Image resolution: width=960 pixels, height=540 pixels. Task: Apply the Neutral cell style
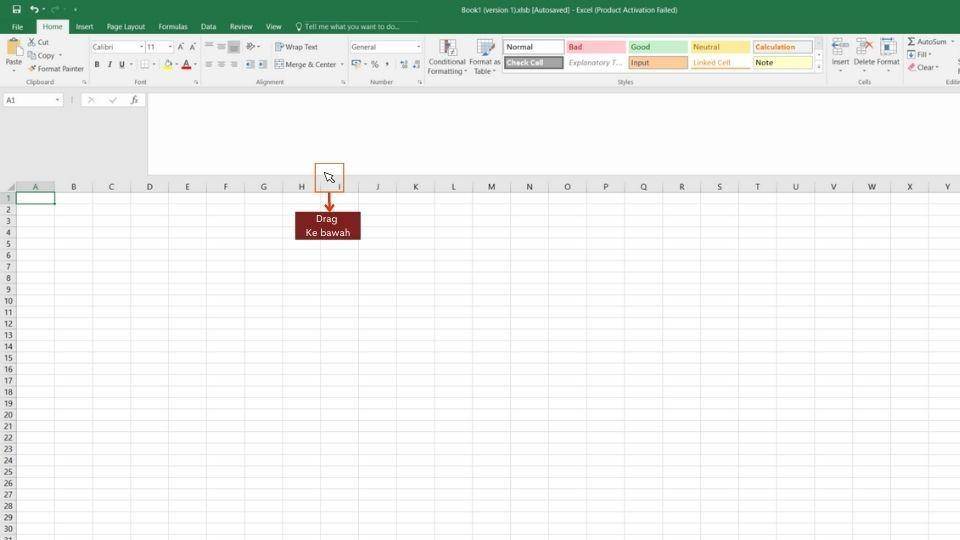pos(721,47)
